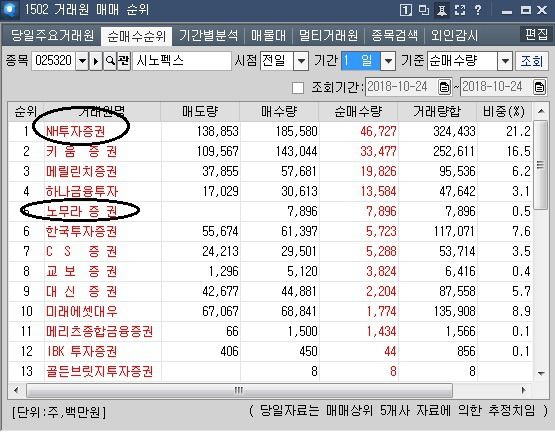Image resolution: width=555 pixels, height=432 pixels.
Task: Open the 시점 dropdown arrow
Action: click(301, 61)
